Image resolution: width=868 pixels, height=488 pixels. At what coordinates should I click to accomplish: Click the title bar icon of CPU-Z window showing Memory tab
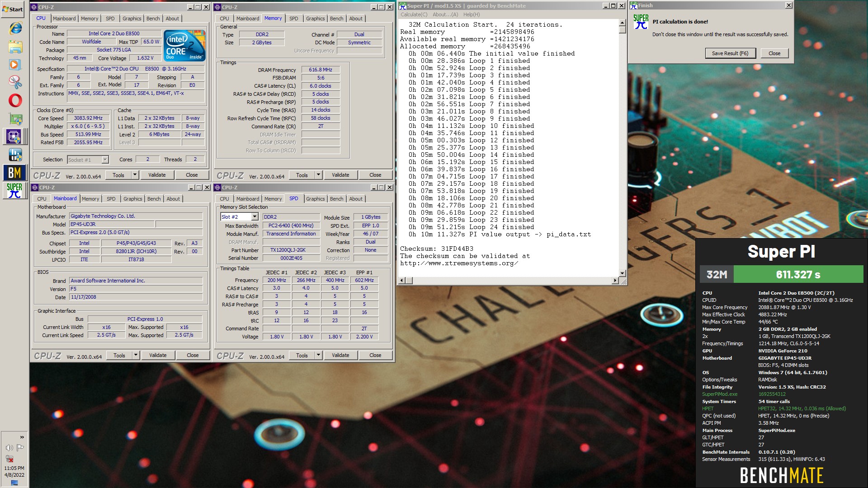click(x=217, y=7)
